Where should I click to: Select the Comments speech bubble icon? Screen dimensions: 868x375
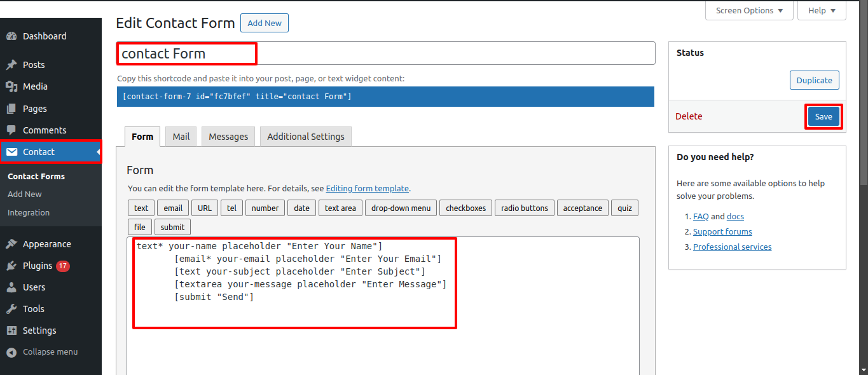click(x=11, y=130)
